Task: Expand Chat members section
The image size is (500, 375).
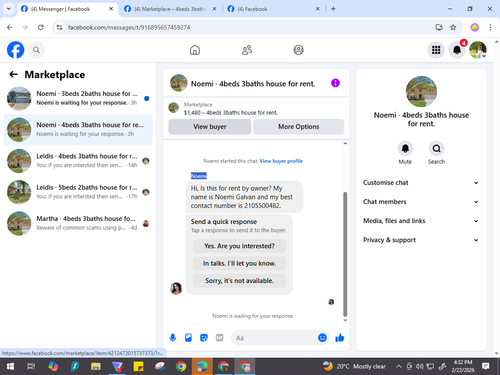Action: coord(421,202)
